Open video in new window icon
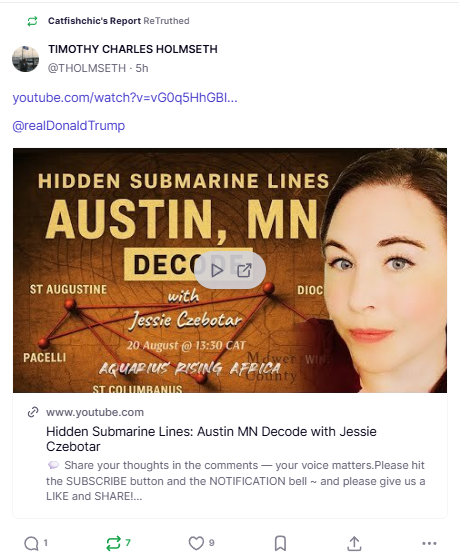Screen dimensions: 459x556 pos(244,270)
